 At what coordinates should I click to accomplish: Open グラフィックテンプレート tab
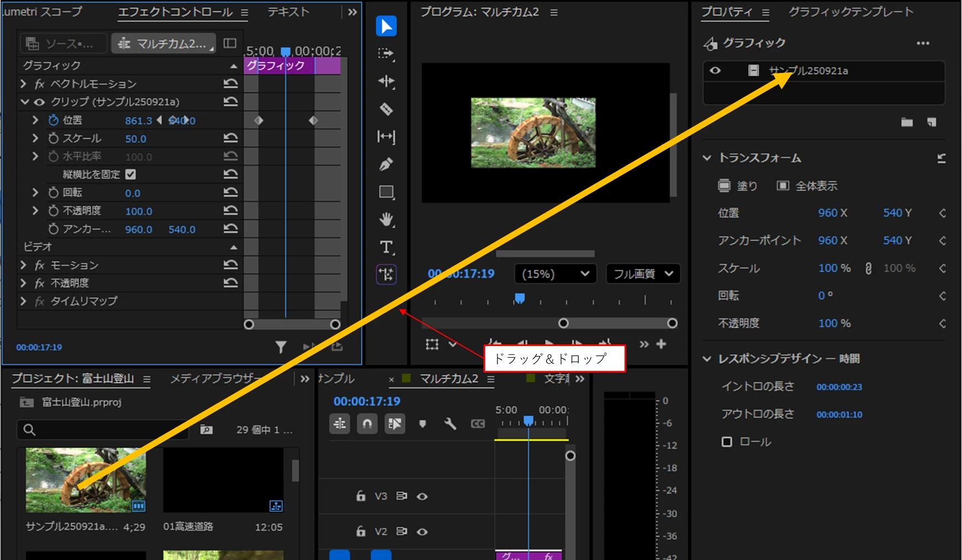[851, 12]
